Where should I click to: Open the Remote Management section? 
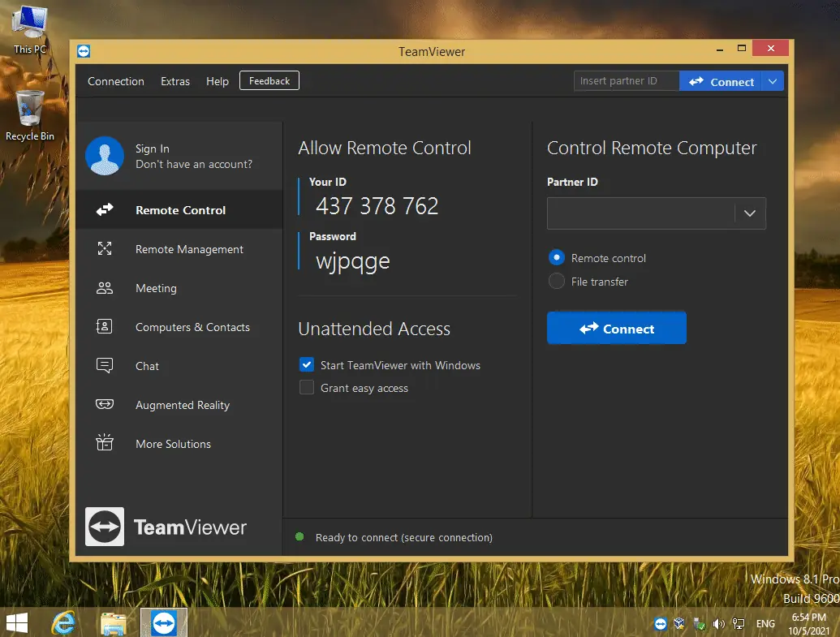click(x=188, y=249)
